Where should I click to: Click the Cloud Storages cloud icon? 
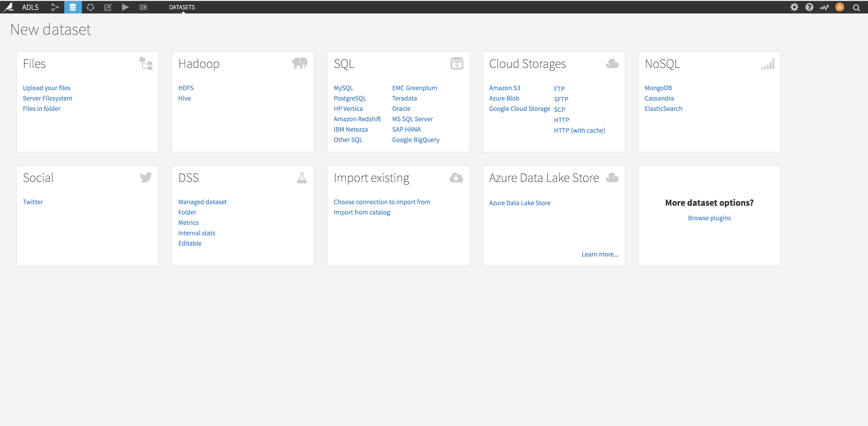point(612,63)
